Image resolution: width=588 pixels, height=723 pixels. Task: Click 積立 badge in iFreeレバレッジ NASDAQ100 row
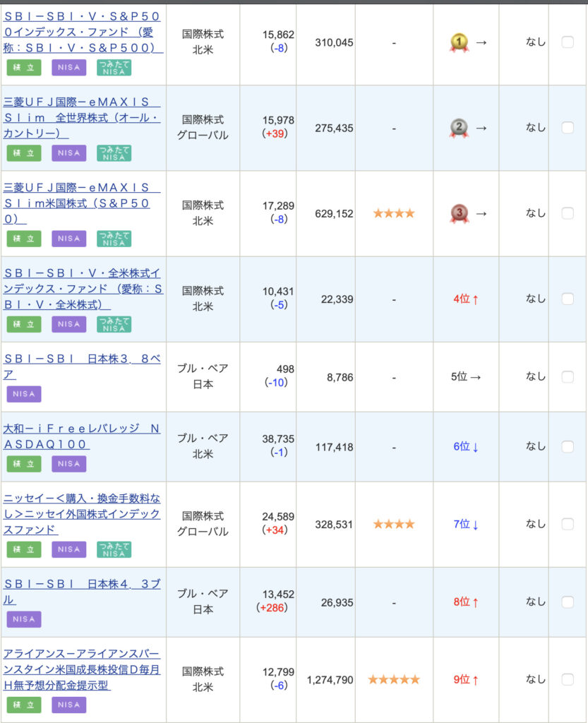24,464
